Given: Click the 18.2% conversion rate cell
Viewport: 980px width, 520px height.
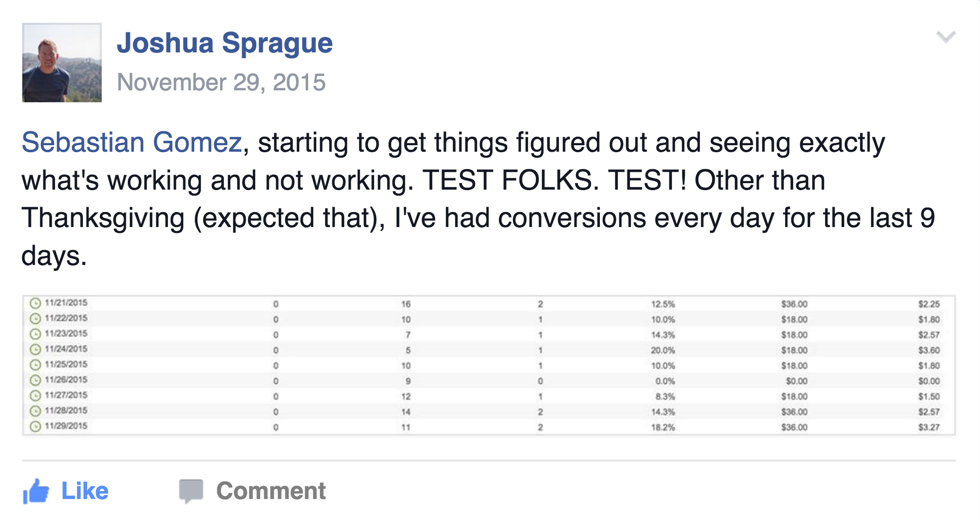Looking at the screenshot, I should pyautogui.click(x=663, y=427).
